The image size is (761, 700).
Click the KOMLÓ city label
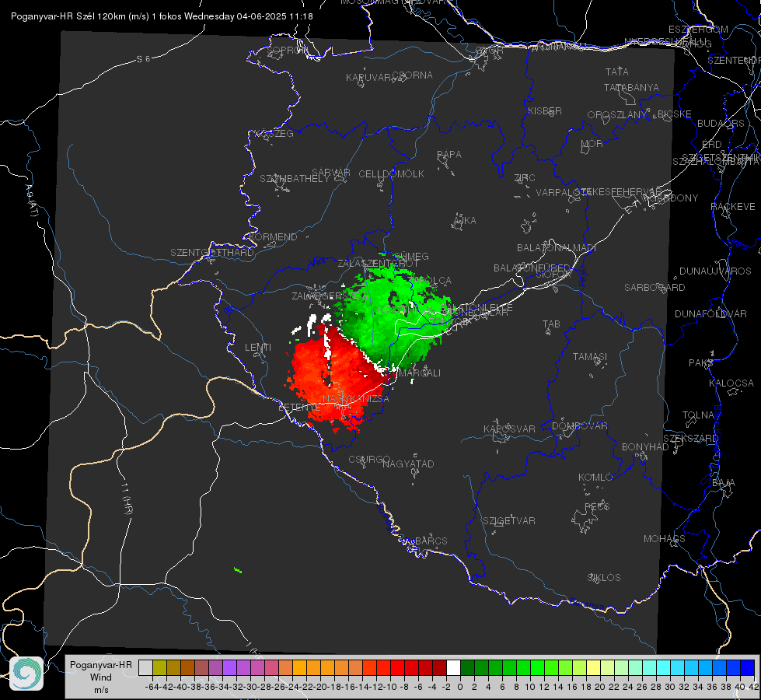[595, 478]
